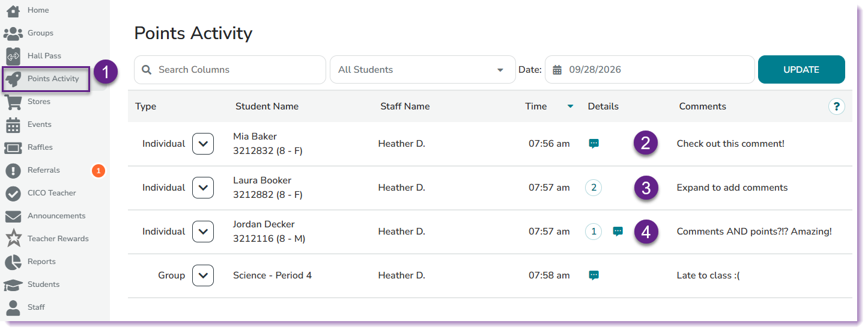
Task: Click comment bubble icon in Jordan Decker row
Action: tap(618, 232)
